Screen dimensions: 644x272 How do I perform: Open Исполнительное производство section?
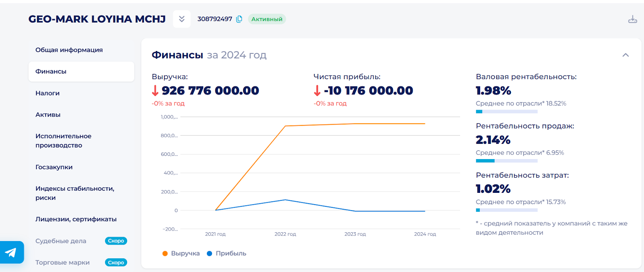tap(63, 141)
